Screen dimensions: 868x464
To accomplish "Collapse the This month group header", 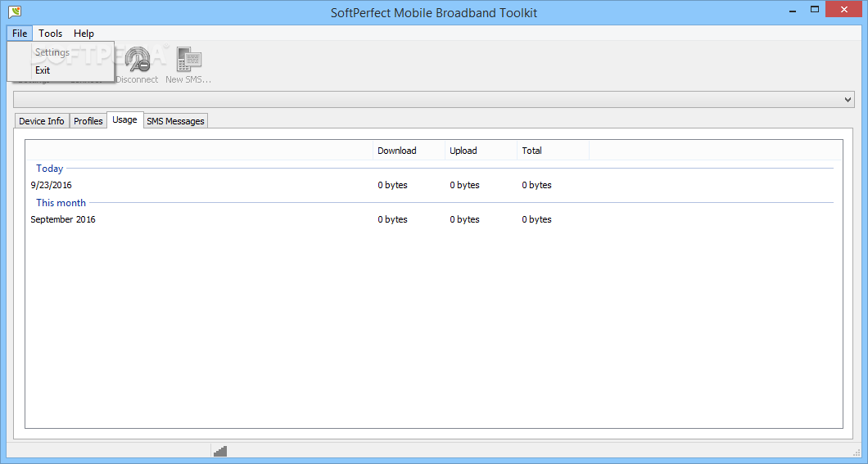I will coord(61,202).
